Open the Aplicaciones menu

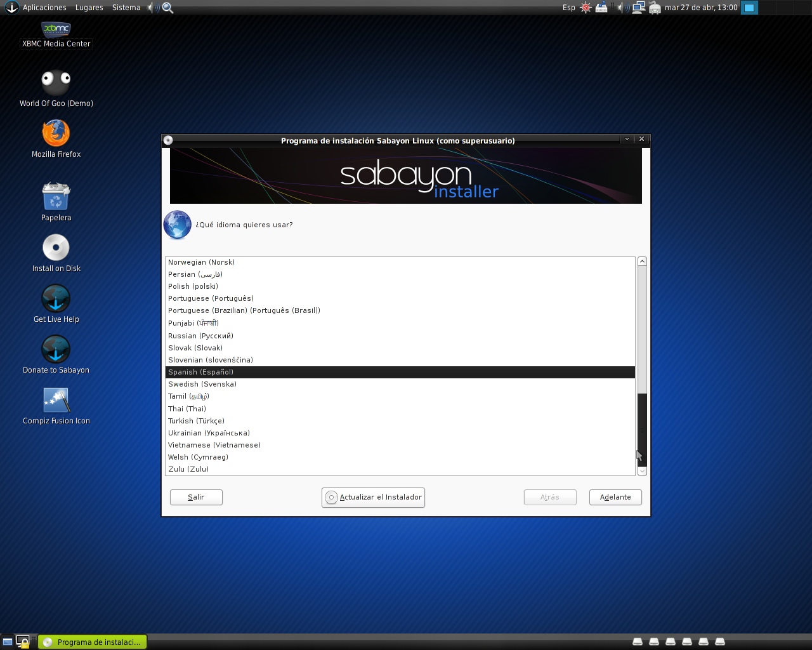44,8
